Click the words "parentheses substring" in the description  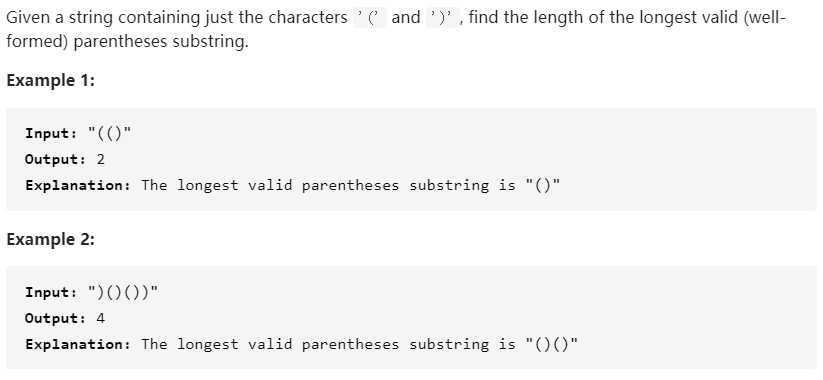tap(160, 41)
